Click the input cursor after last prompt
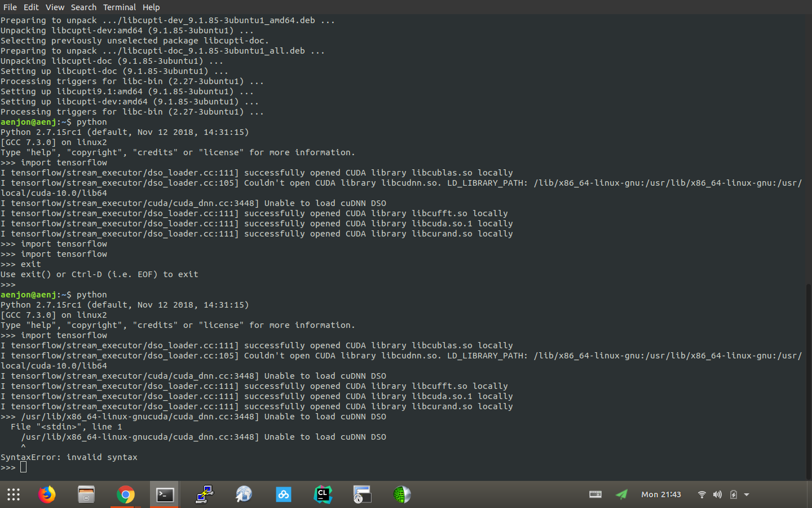This screenshot has height=508, width=812. (24, 467)
